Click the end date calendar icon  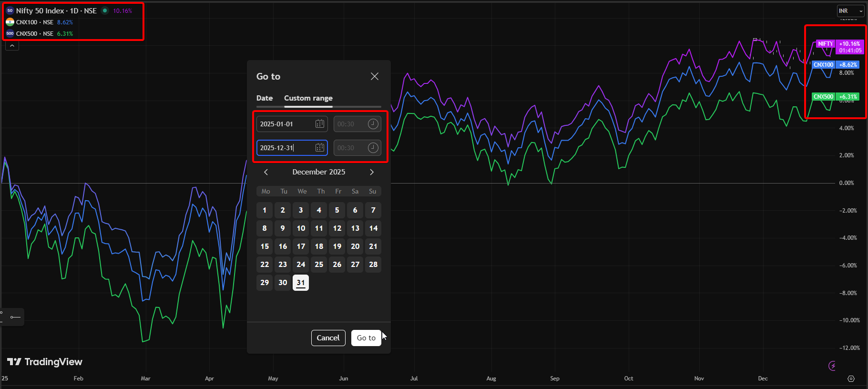coord(320,148)
